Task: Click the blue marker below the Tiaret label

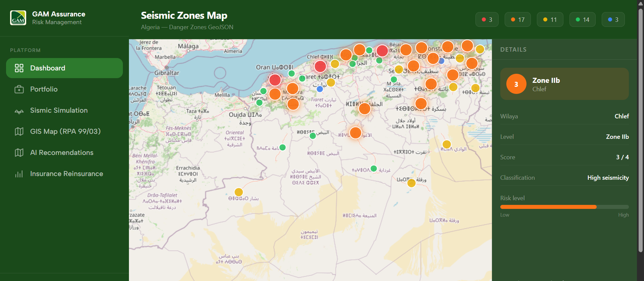Action: coord(320,89)
